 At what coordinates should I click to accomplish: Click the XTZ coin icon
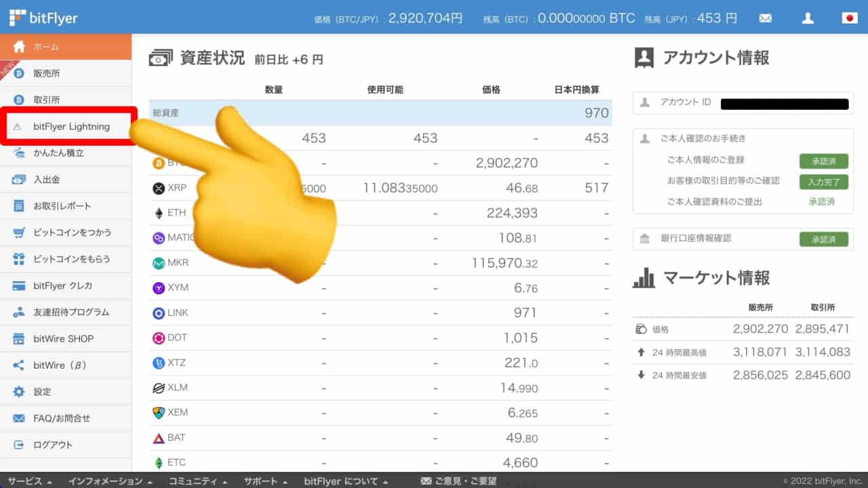tap(159, 363)
